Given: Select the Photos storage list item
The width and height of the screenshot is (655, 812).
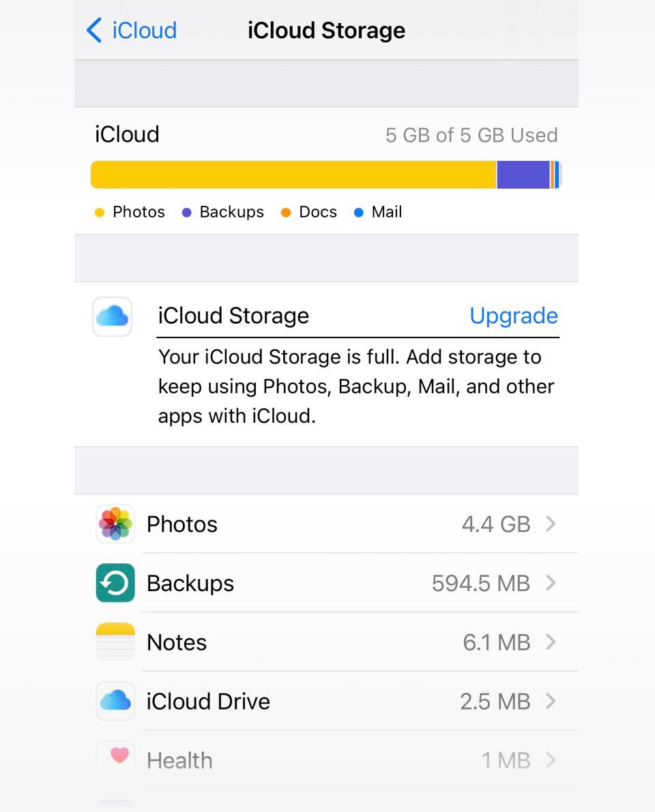Looking at the screenshot, I should tap(326, 524).
